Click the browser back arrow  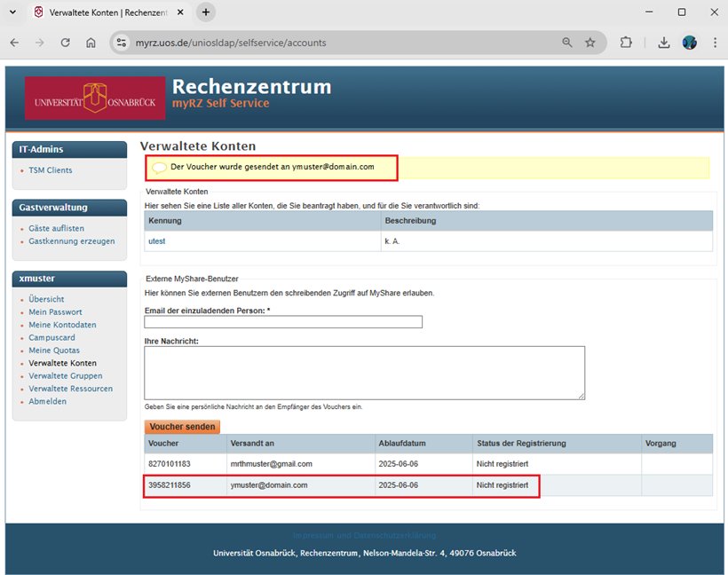tap(15, 43)
